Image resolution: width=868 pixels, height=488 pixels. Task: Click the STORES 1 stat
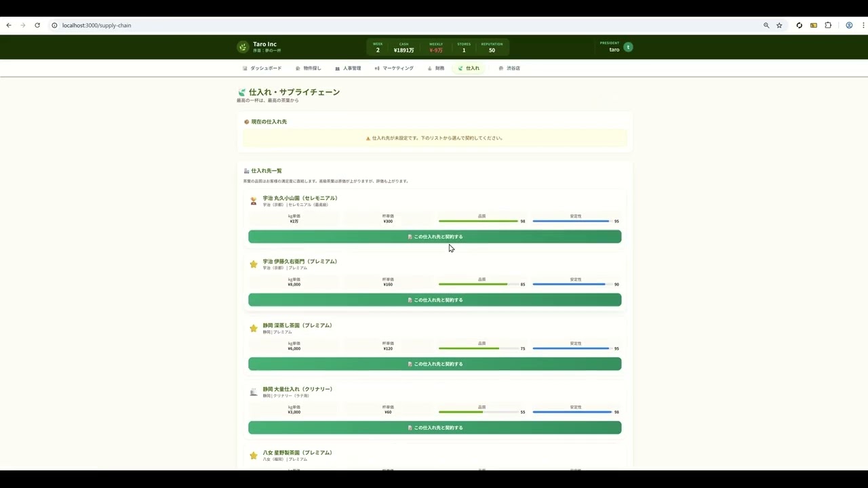coord(464,47)
